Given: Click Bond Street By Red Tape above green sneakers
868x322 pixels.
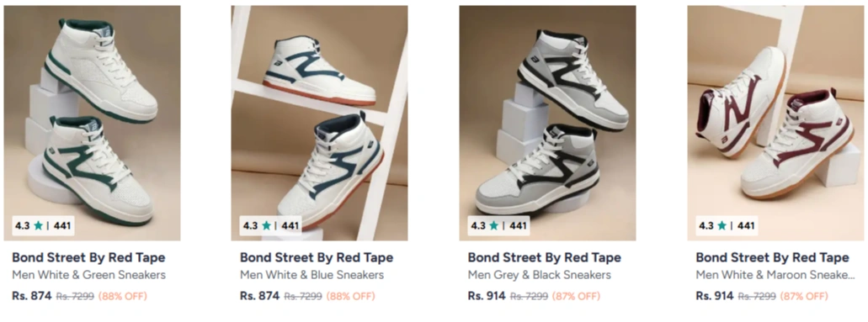Looking at the screenshot, I should (88, 258).
